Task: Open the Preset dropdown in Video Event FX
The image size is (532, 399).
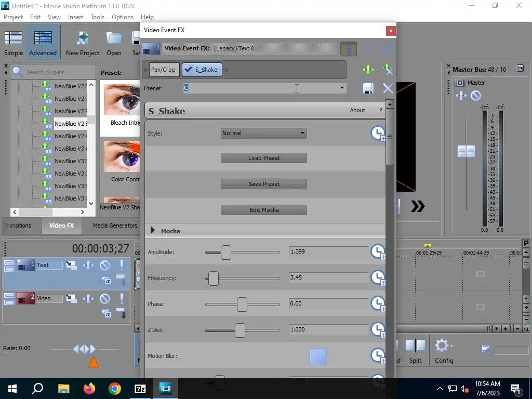Action: pos(342,88)
